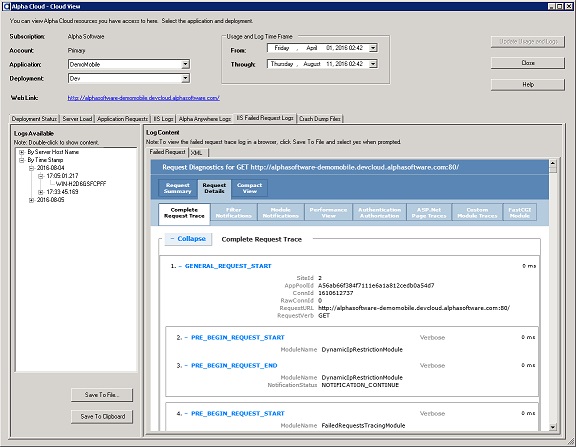Collapse the Complete Request Trace section
Image resolution: width=576 pixels, height=447 pixels.
click(x=188, y=239)
